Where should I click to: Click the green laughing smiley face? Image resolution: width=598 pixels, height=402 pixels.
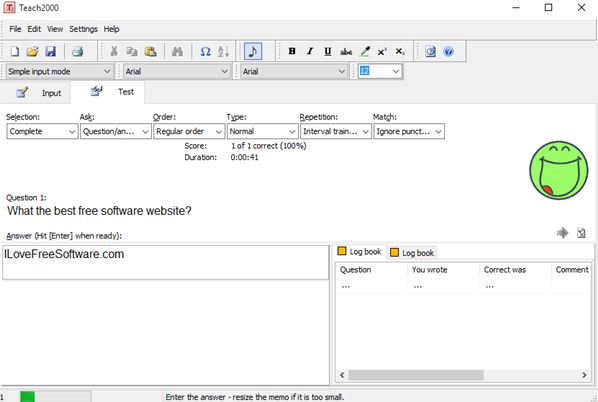(x=559, y=170)
